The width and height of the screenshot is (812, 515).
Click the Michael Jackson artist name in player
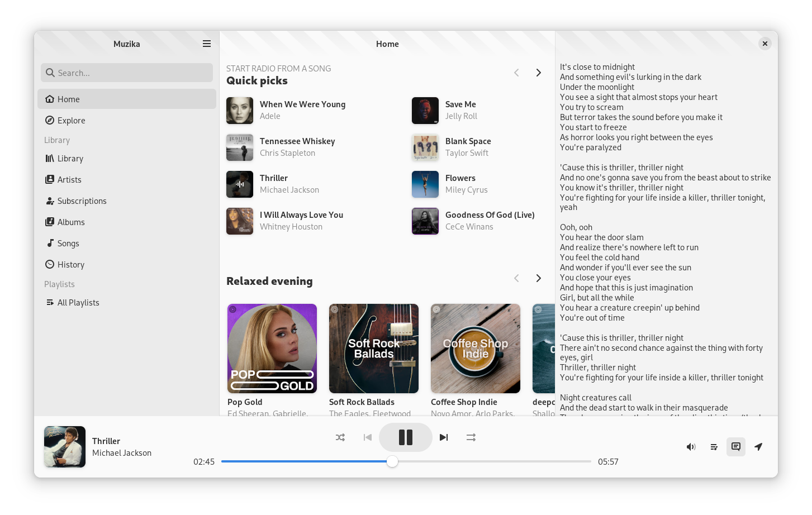[x=122, y=453]
